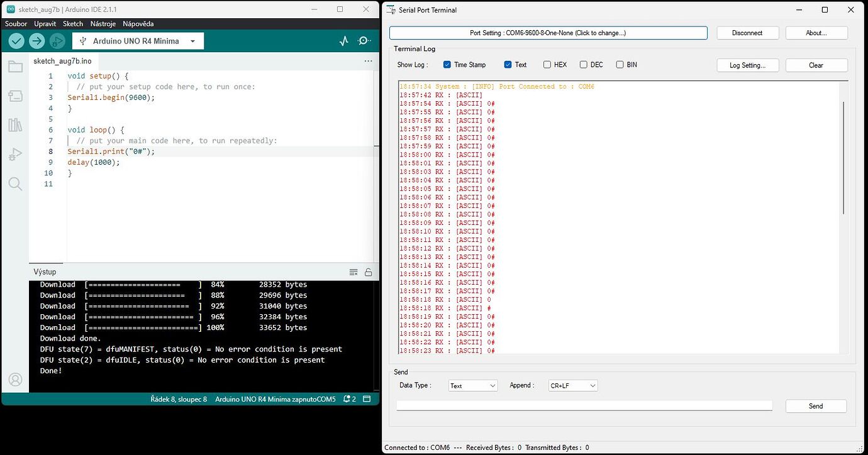Open the user account icon in sidebar
Image resolution: width=868 pixels, height=455 pixels.
[x=15, y=380]
